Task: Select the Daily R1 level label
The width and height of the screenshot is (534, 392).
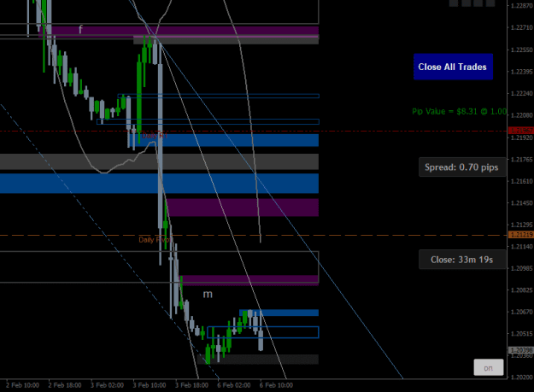Action: [x=155, y=136]
